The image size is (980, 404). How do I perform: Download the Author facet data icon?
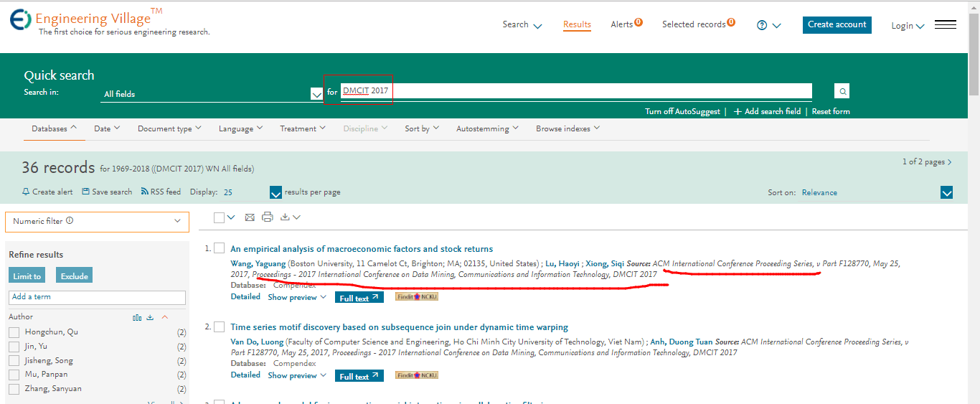pyautogui.click(x=150, y=317)
